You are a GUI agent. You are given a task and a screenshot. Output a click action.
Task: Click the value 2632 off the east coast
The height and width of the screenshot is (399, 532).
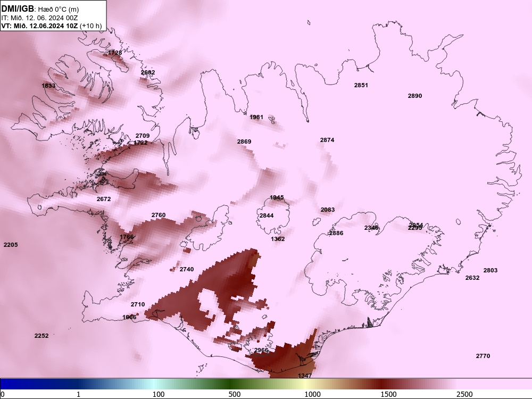tap(472, 278)
